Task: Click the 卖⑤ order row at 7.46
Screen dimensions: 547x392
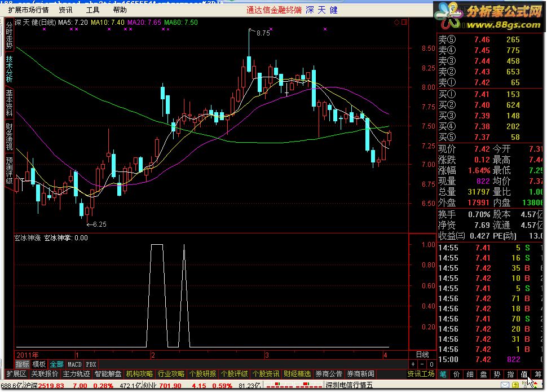Action: (x=490, y=39)
